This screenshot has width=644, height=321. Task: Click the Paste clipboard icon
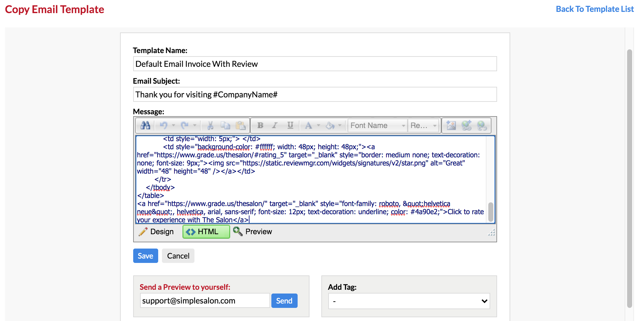tap(240, 126)
